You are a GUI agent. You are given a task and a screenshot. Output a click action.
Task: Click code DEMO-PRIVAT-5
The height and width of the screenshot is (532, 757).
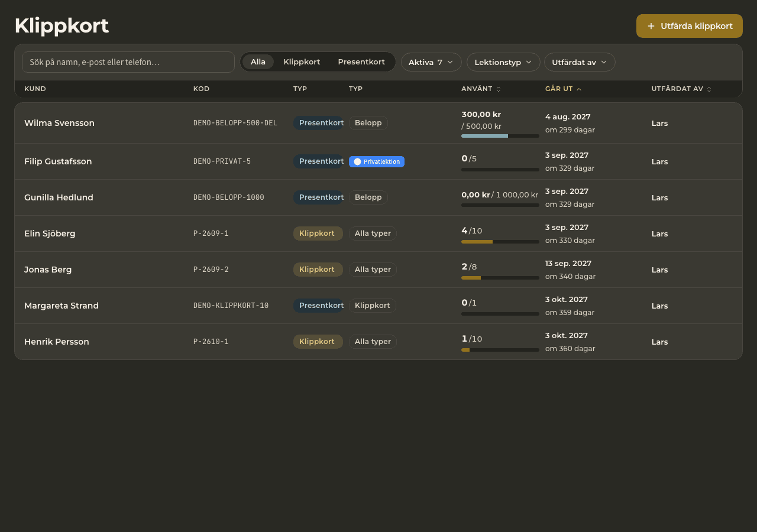[x=222, y=161]
